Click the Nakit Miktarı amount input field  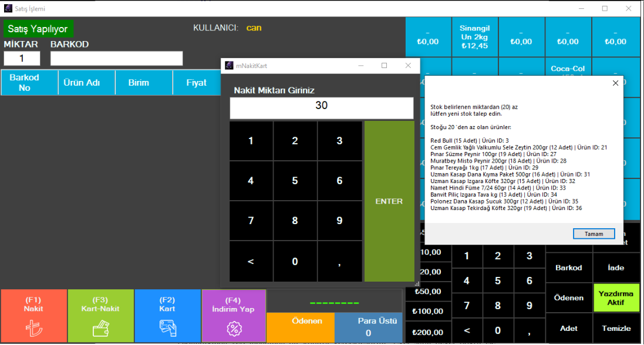[321, 107]
